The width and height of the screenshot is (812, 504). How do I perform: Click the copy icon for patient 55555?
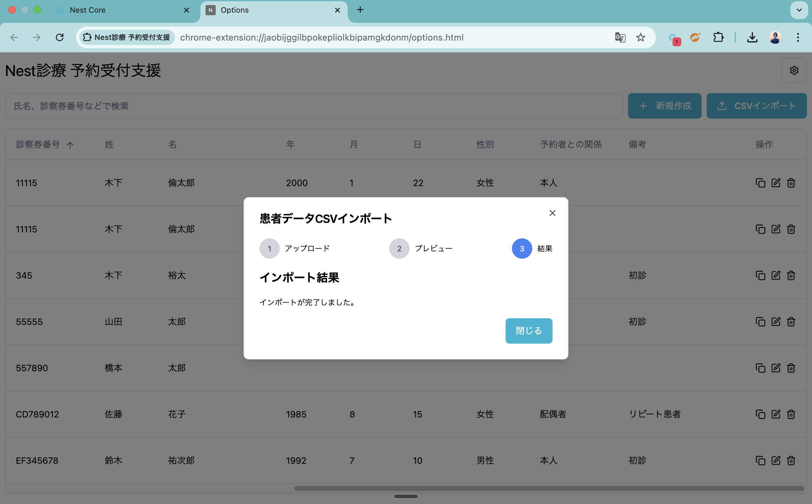point(760,322)
